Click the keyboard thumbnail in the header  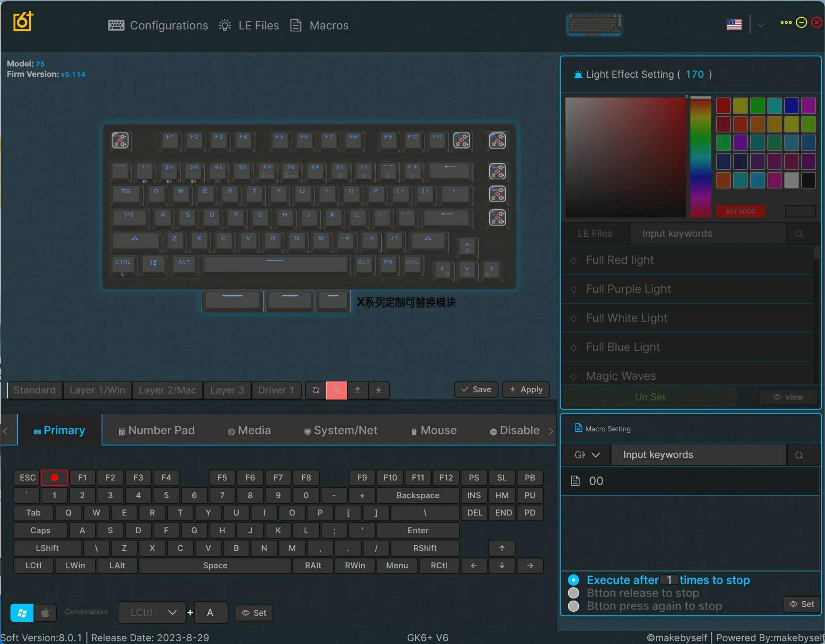coord(594,24)
